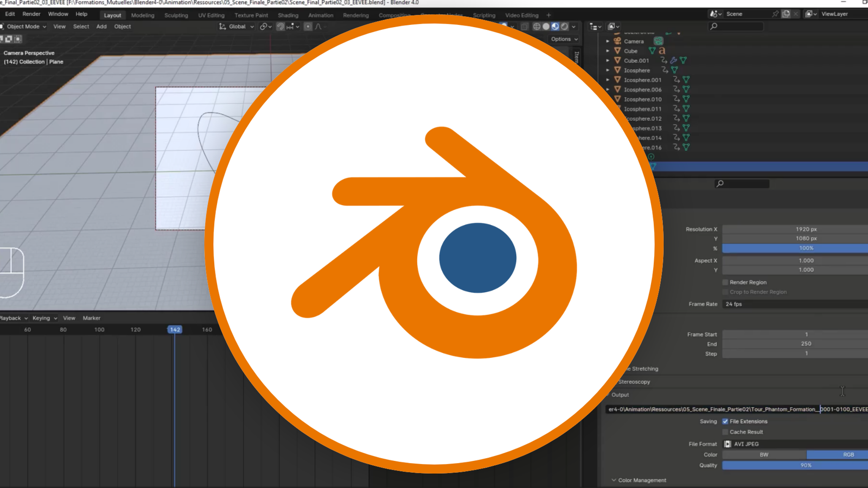Switch to the Sculpting workspace tab
Viewport: 868px width, 488px height.
pos(176,15)
